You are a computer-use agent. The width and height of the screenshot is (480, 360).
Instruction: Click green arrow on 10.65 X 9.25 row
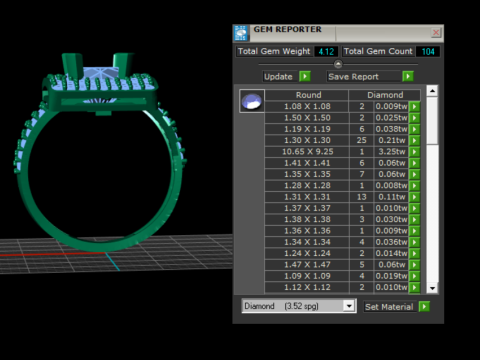[x=414, y=152]
